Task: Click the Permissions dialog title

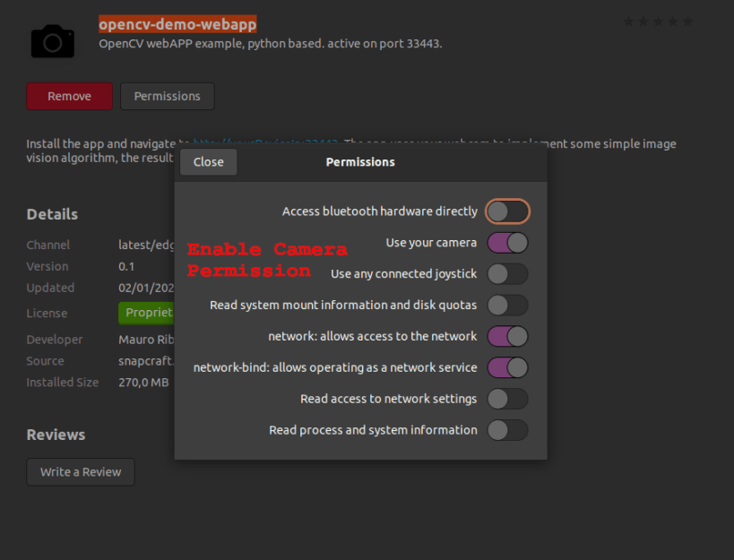Action: (x=360, y=162)
